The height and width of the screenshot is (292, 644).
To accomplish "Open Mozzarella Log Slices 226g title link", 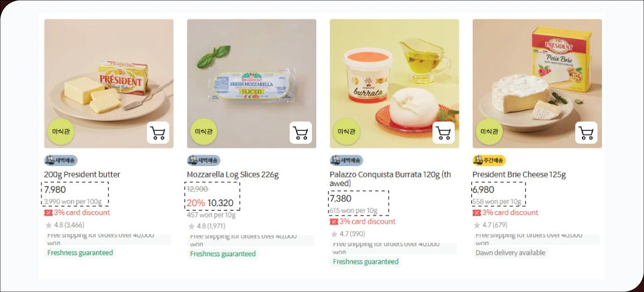I will [233, 175].
